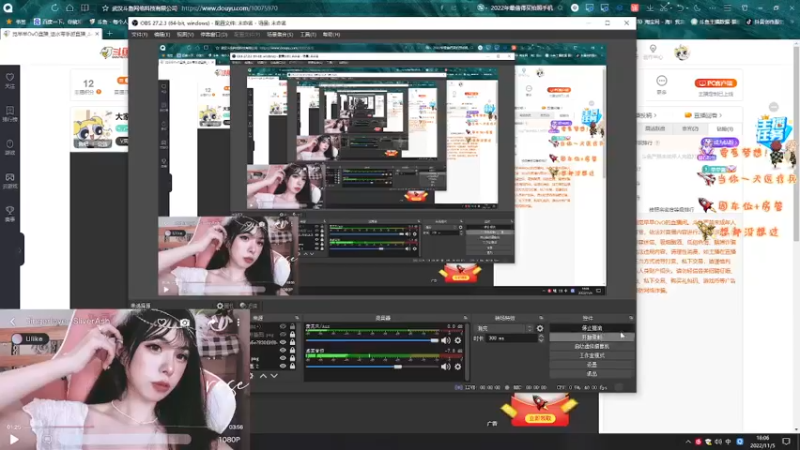Click 停止推流 button in OBS controls
800x450 pixels.
click(592, 328)
